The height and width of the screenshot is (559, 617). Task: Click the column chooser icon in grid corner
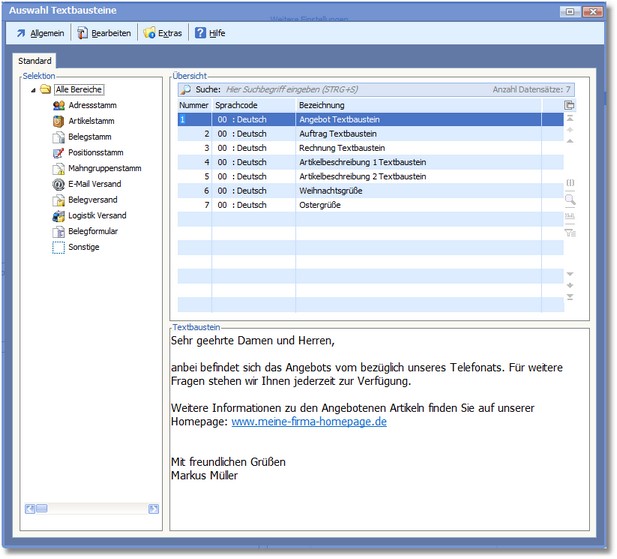coord(570,105)
